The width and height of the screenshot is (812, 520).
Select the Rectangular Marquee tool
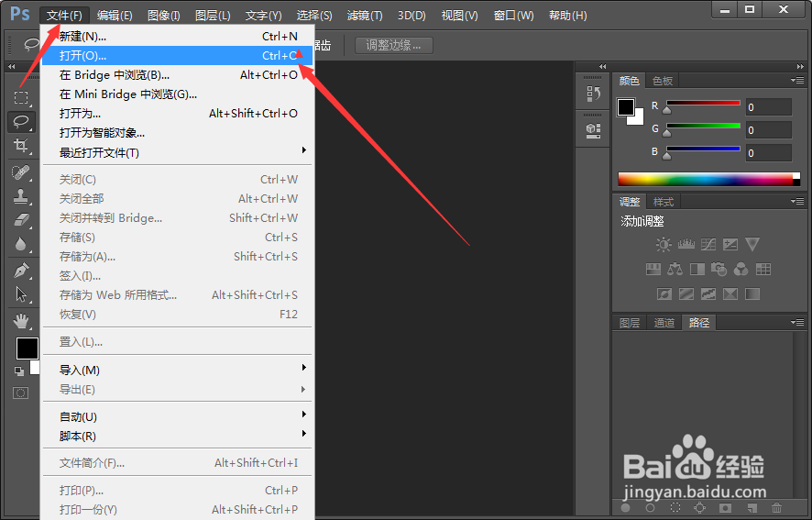pos(21,97)
